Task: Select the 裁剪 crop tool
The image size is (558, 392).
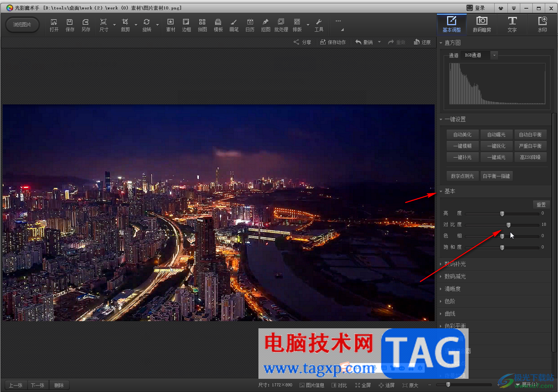Action: pyautogui.click(x=125, y=25)
